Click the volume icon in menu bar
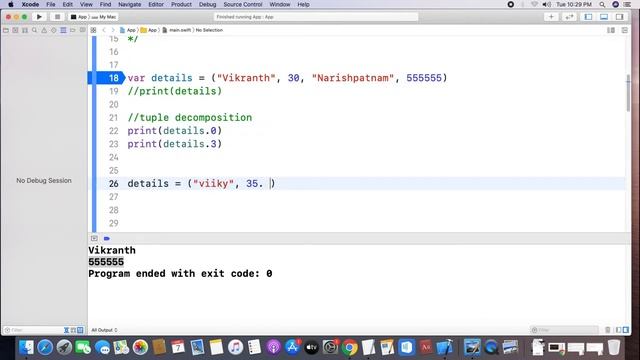Image resolution: width=640 pixels, height=360 pixels. point(547,4)
